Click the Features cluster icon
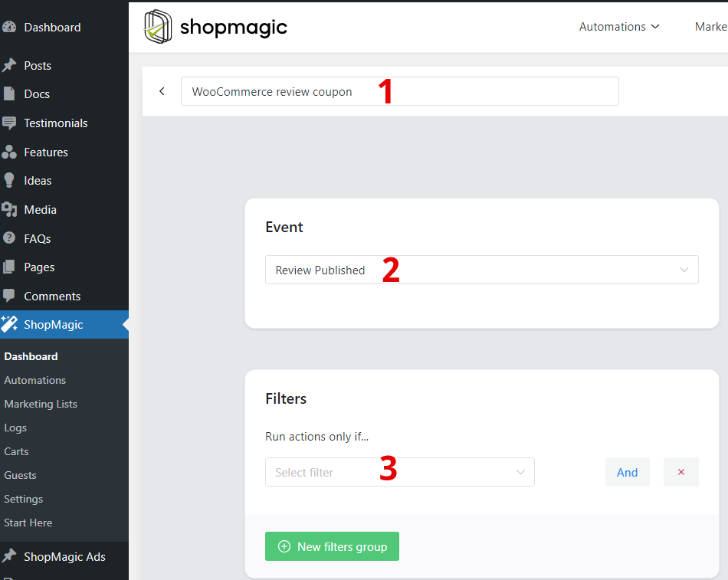 [x=9, y=152]
